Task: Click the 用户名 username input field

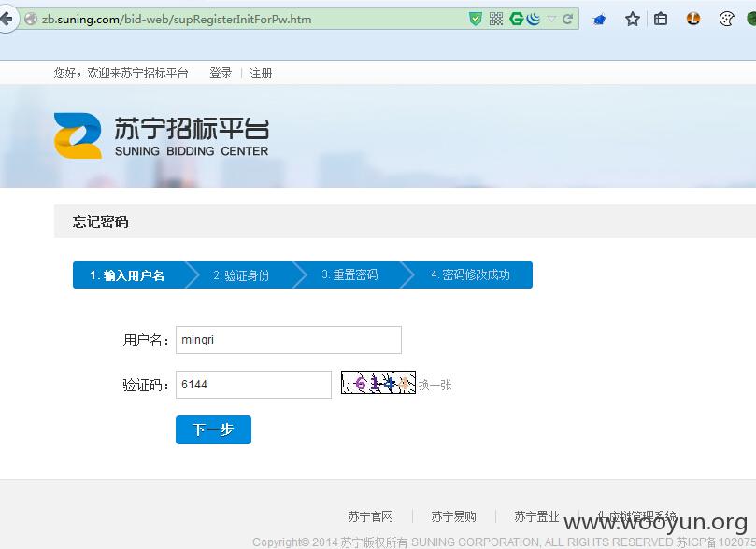Action: (289, 340)
